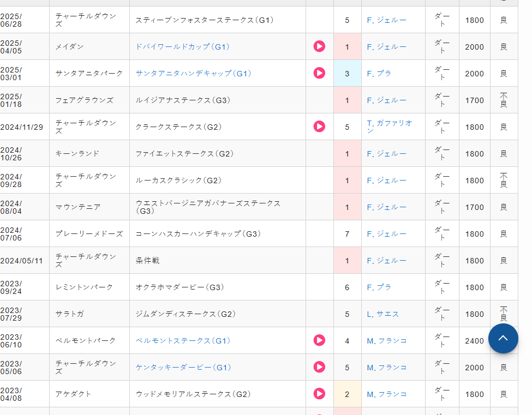The image size is (532, 415).
Task: Click F. ジェルー in the Dubai World Cup row
Action: click(387, 47)
